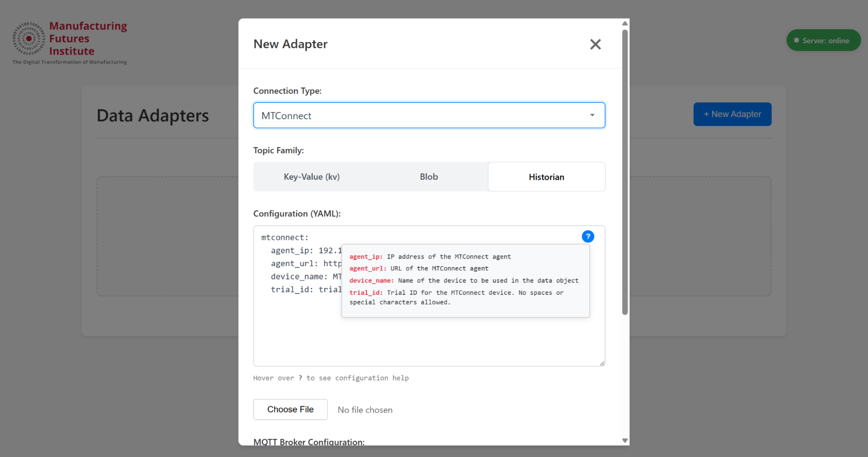This screenshot has height=457, width=868.
Task: Click the modal vertical scrollbar thumb
Action: 625,172
